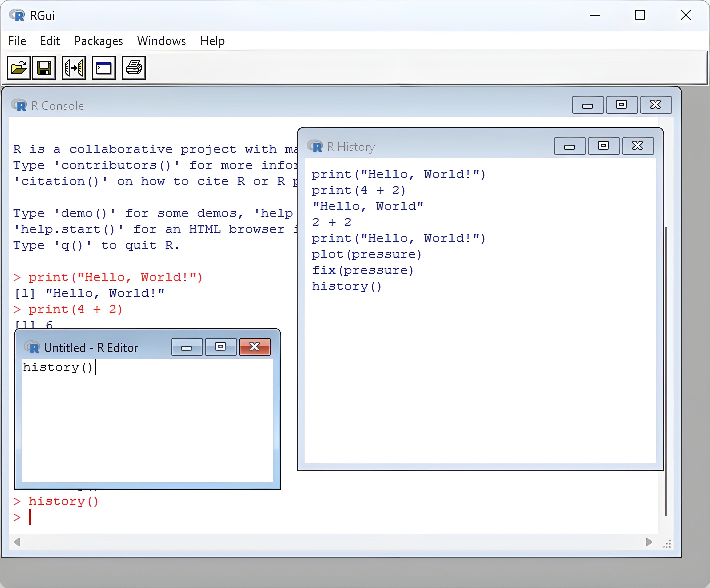
Task: Click the R logo in R Console title
Action: [x=19, y=105]
